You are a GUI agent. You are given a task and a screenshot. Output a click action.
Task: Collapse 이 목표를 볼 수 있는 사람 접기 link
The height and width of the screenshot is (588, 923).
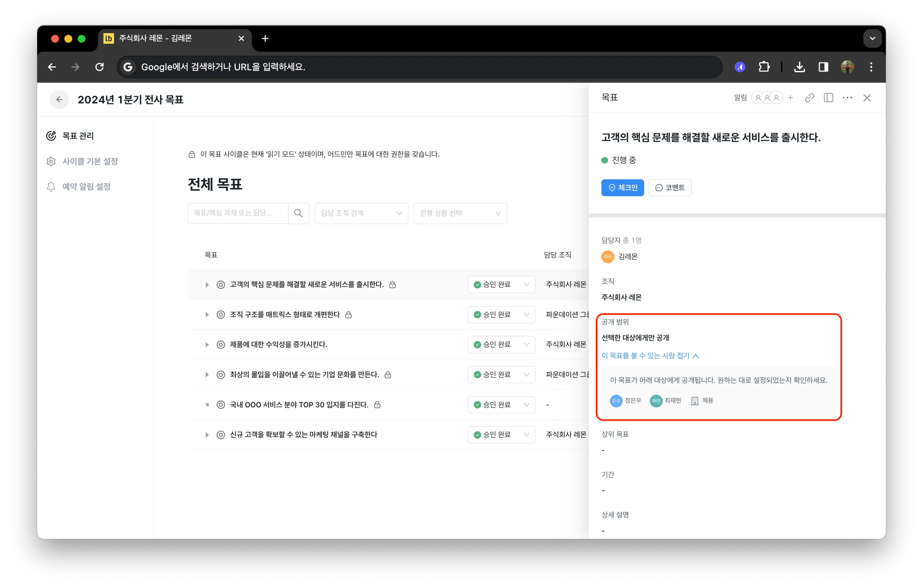click(x=650, y=356)
